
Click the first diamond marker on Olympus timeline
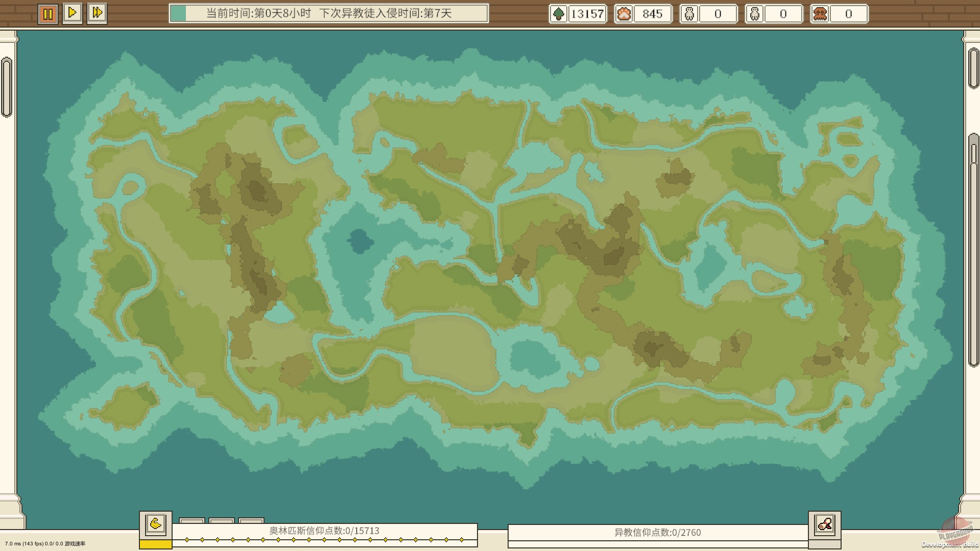[187, 540]
